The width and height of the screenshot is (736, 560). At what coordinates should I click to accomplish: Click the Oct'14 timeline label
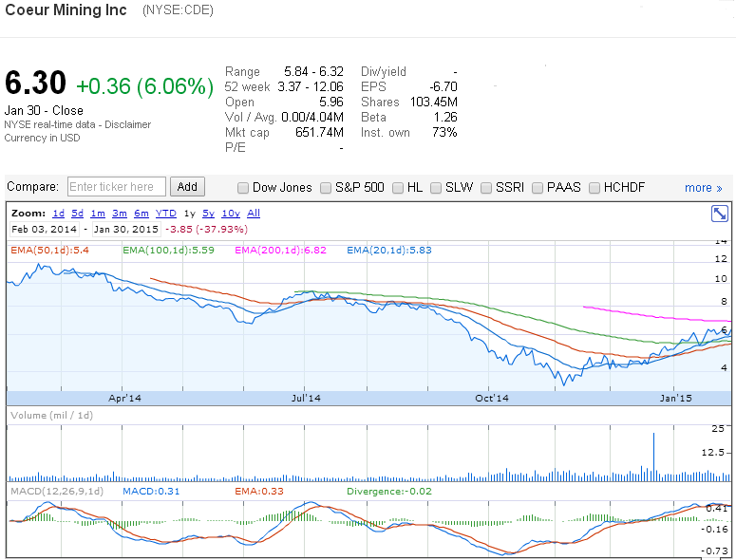[x=491, y=399]
